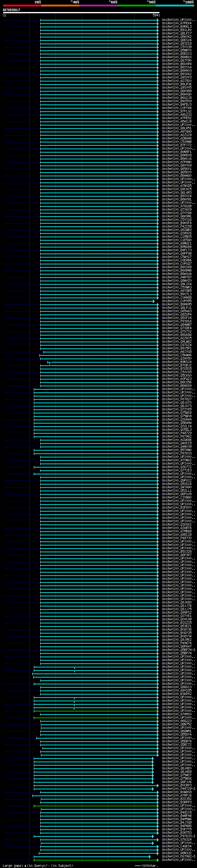Click hit UniRef100_B6SY14

point(177,67)
